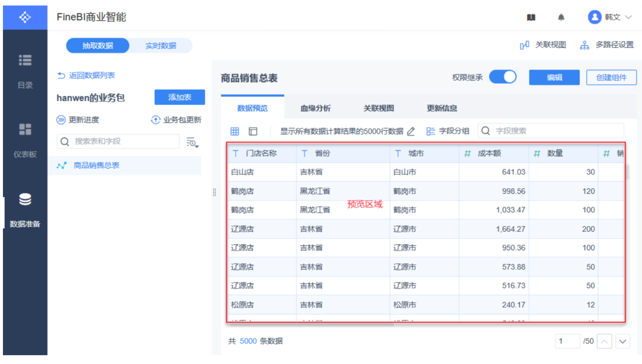Click the page number input box
The image size is (642, 364).
click(567, 341)
